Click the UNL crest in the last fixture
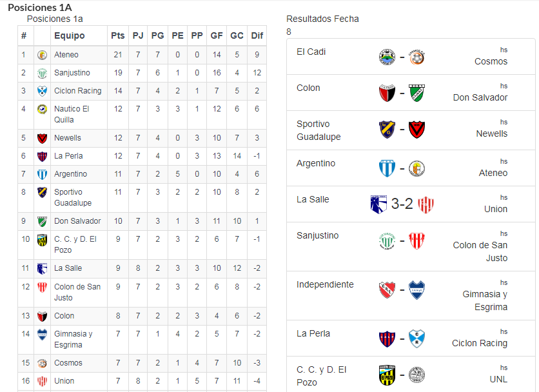 [x=416, y=375]
